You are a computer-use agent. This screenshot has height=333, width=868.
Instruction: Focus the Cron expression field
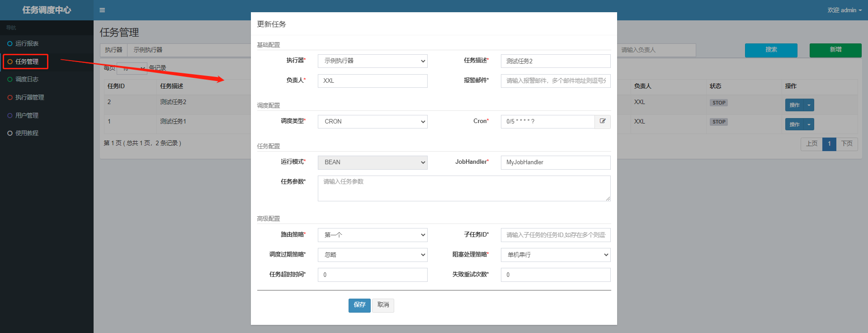pos(547,122)
